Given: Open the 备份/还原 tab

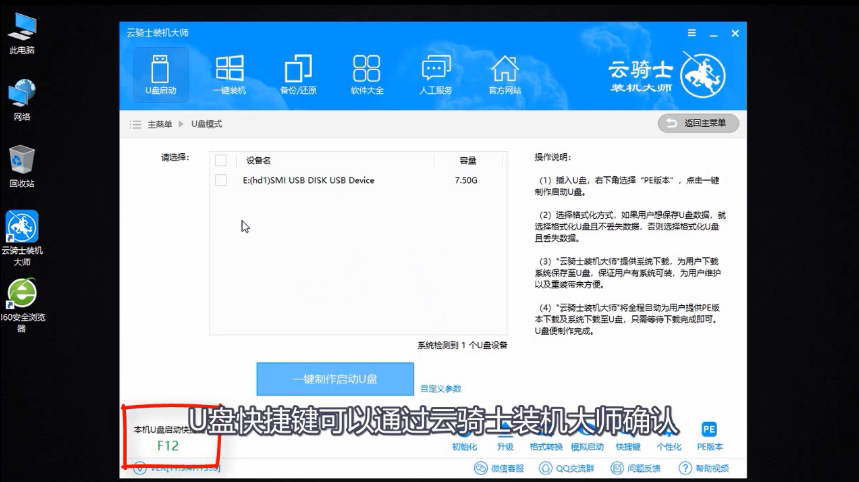Looking at the screenshot, I should (x=298, y=75).
